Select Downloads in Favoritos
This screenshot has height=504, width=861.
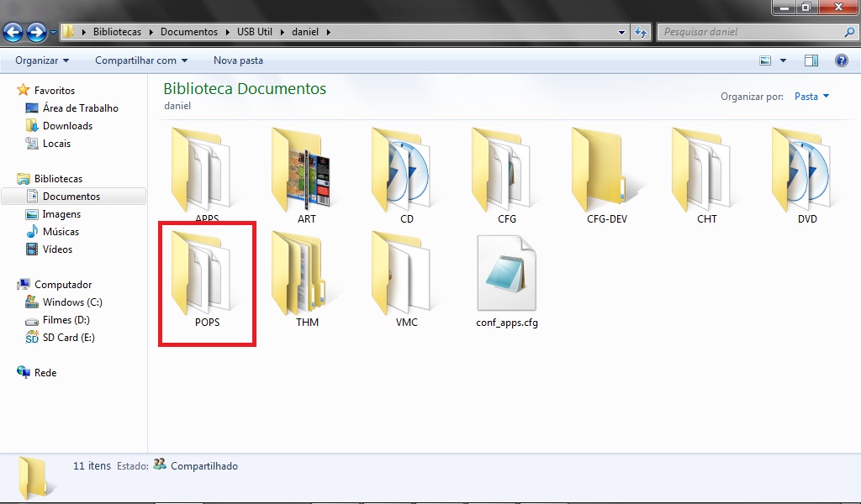click(x=67, y=126)
